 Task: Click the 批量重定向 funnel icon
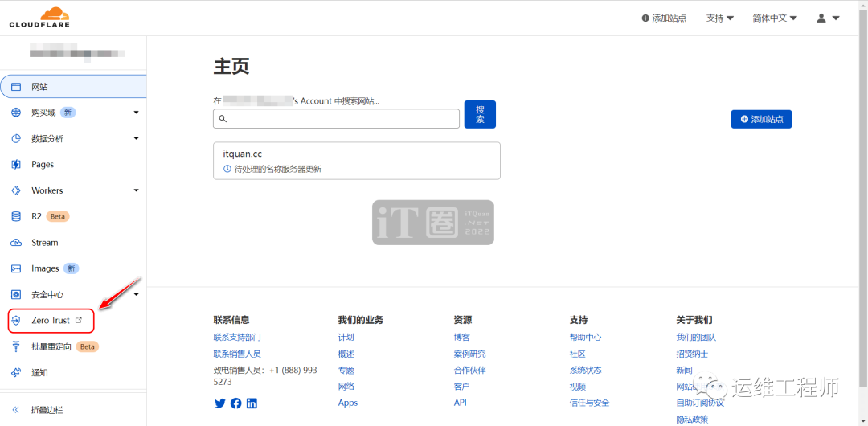[x=16, y=346]
